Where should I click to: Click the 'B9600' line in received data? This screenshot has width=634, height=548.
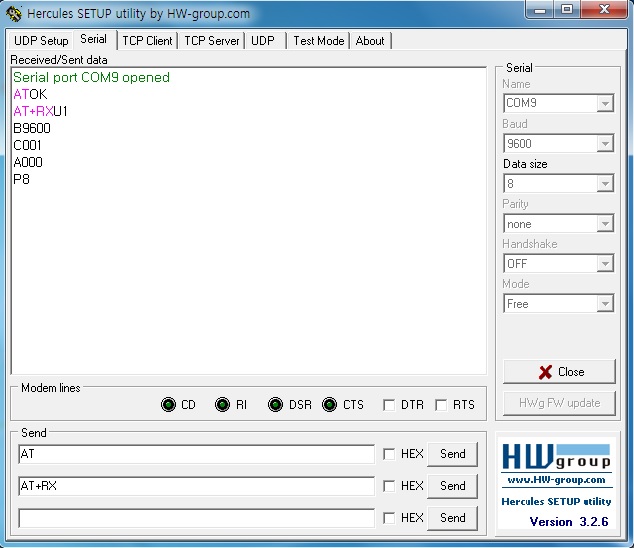(32, 128)
